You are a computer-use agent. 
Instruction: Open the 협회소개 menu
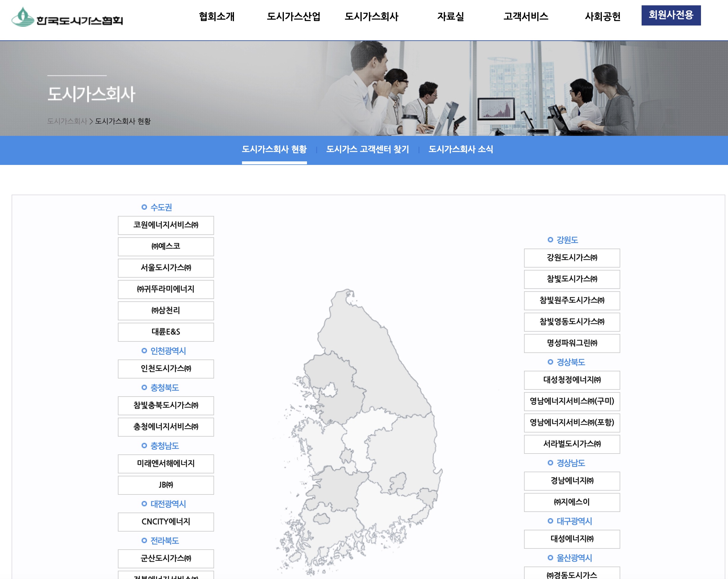[x=216, y=16]
